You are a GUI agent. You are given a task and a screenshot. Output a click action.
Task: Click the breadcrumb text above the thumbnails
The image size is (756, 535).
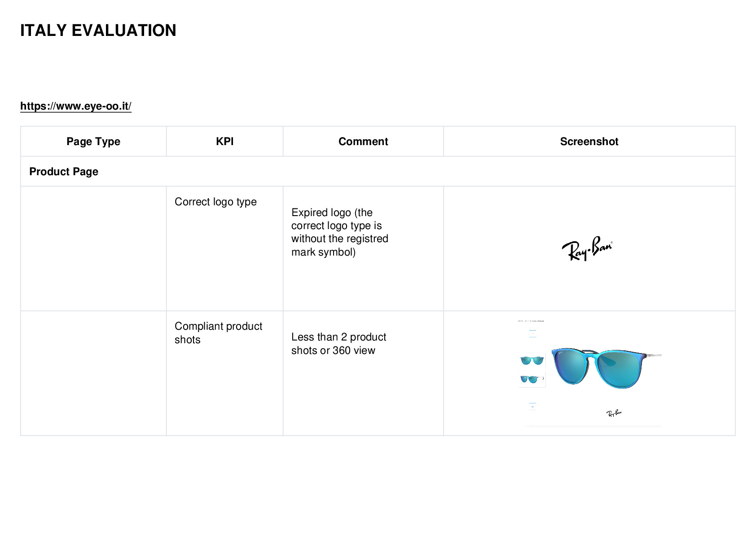click(531, 321)
